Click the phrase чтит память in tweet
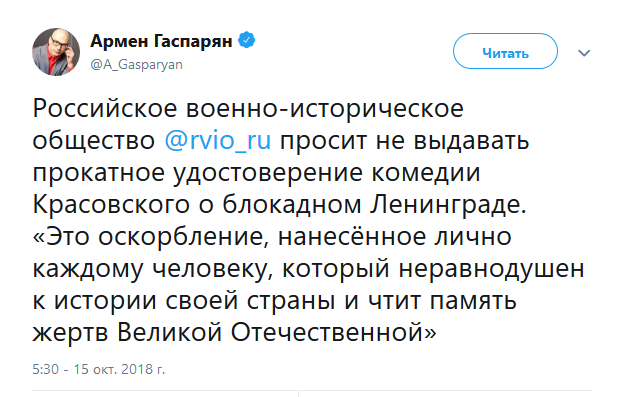This screenshot has height=397, width=621. coord(442,301)
